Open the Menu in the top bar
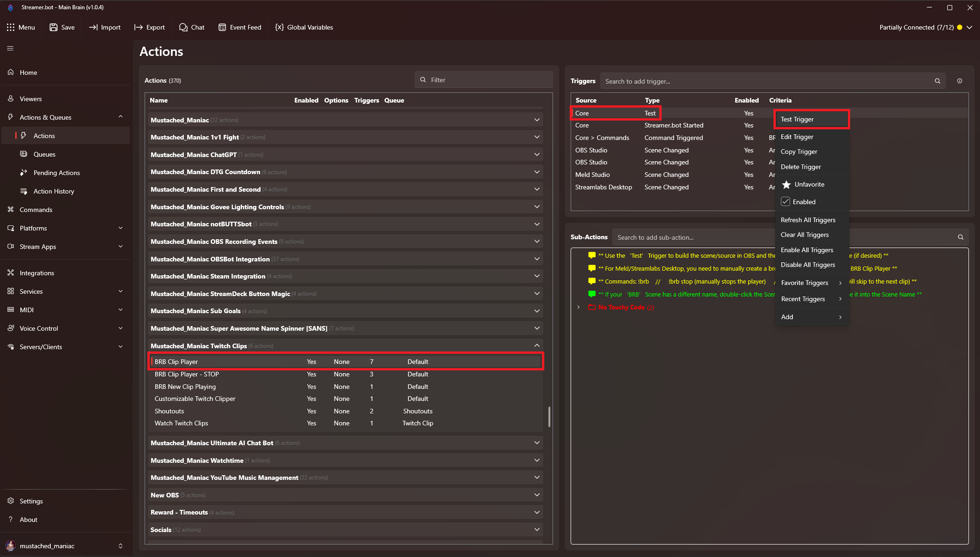Image resolution: width=980 pixels, height=557 pixels. click(21, 27)
